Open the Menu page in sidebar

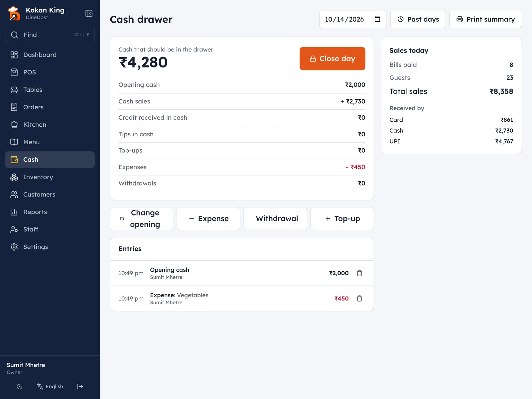click(50, 142)
